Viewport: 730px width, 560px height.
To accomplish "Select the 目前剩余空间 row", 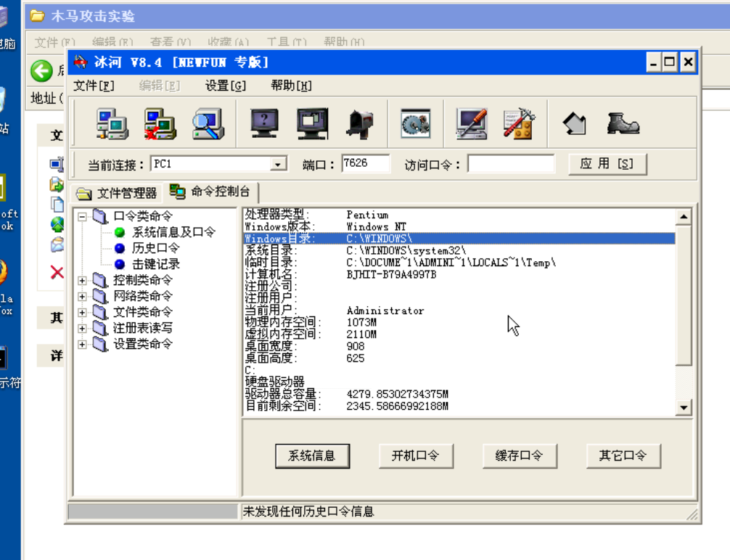I will [459, 406].
